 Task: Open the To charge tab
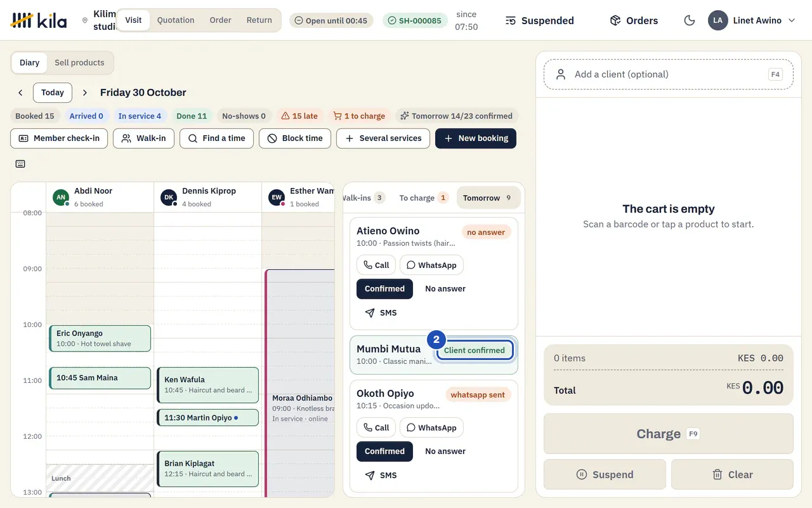[x=423, y=197]
